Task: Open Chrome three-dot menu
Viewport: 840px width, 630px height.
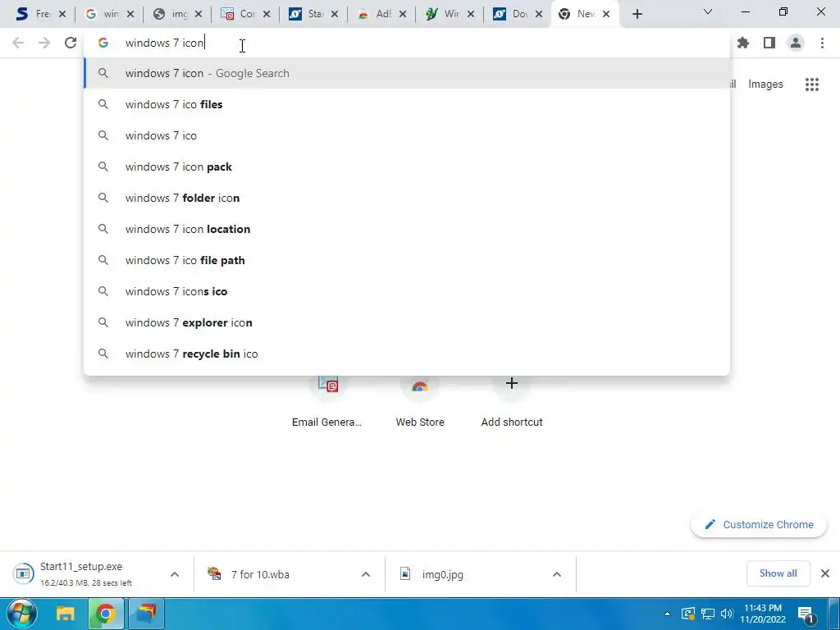Action: pyautogui.click(x=822, y=43)
